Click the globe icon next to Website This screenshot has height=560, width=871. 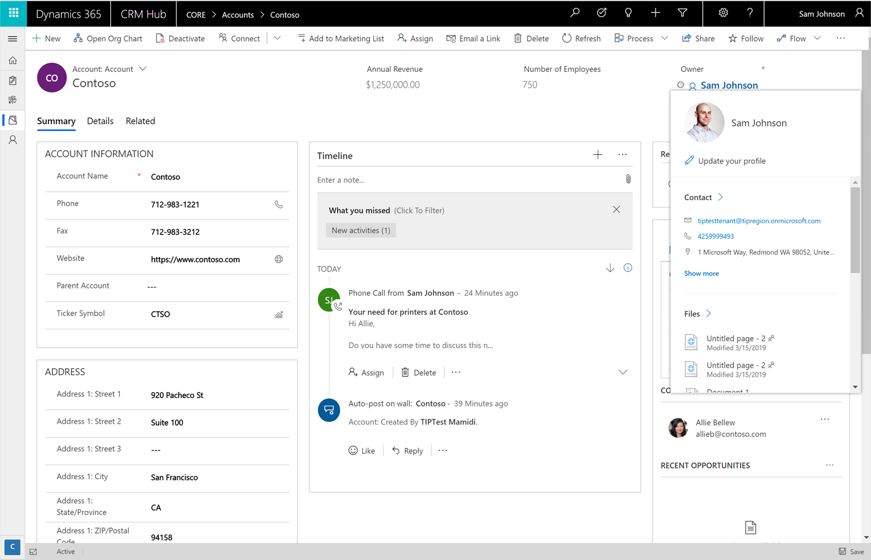coord(279,259)
